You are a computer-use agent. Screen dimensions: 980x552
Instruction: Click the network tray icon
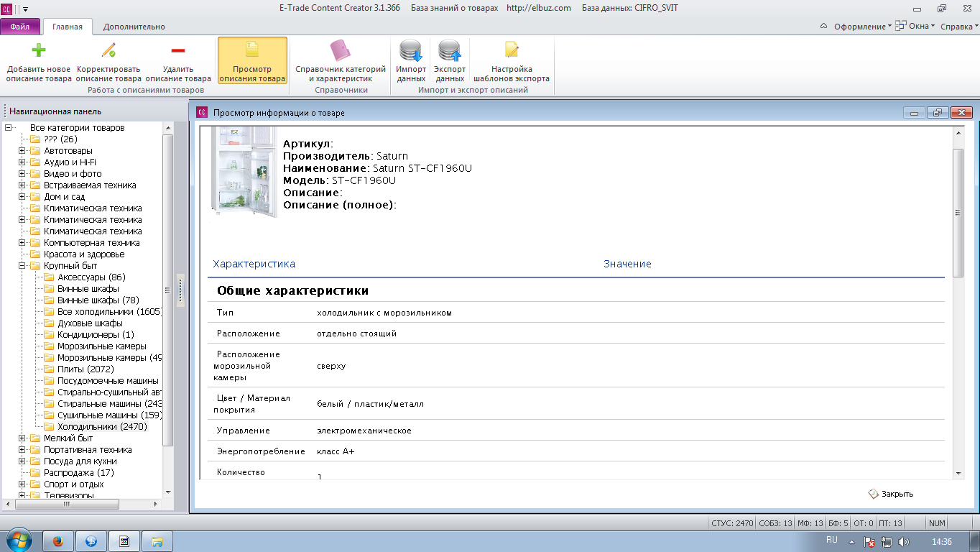887,542
